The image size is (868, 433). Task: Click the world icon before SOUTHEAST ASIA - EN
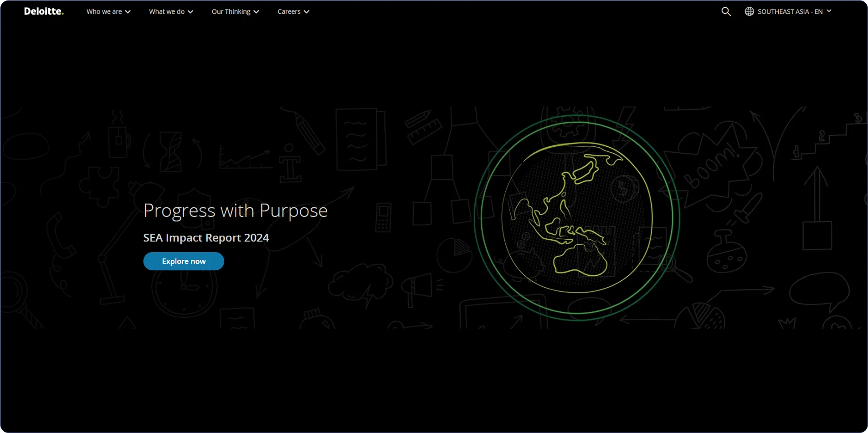pos(749,11)
